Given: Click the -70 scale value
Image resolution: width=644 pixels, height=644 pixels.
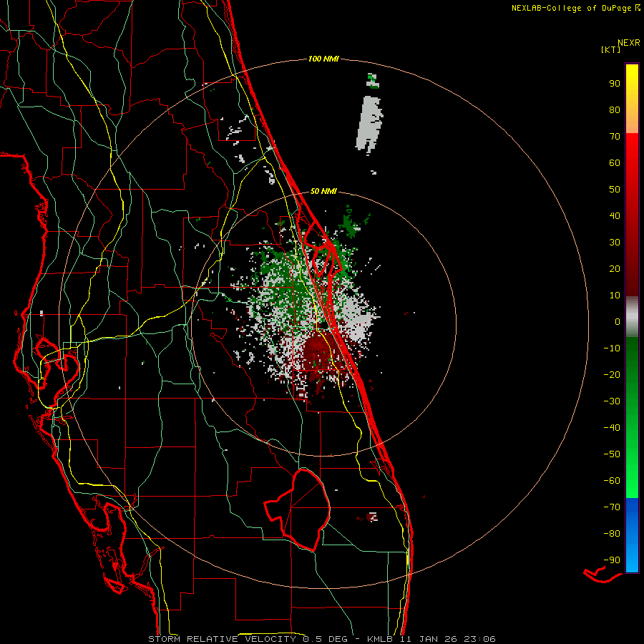Looking at the screenshot, I should tap(612, 507).
